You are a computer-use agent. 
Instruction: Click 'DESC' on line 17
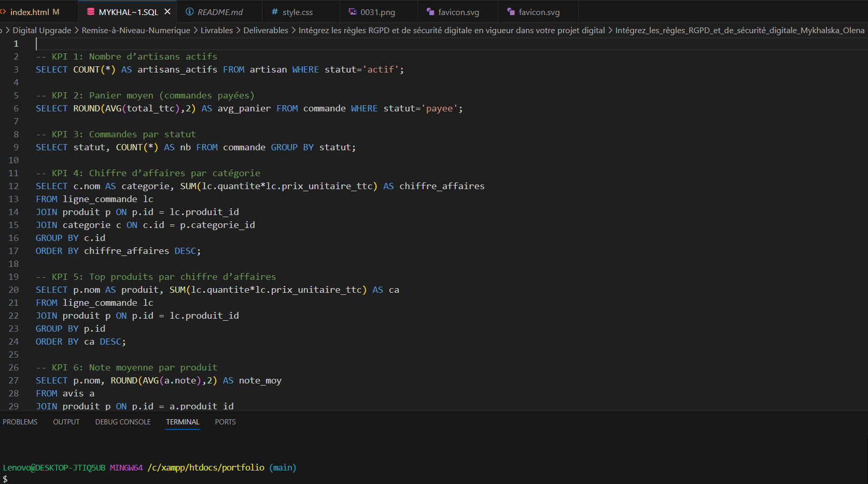pyautogui.click(x=185, y=251)
